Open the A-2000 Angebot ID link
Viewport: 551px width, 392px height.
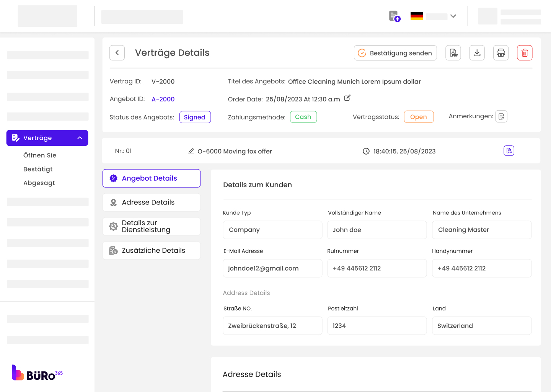pos(163,99)
